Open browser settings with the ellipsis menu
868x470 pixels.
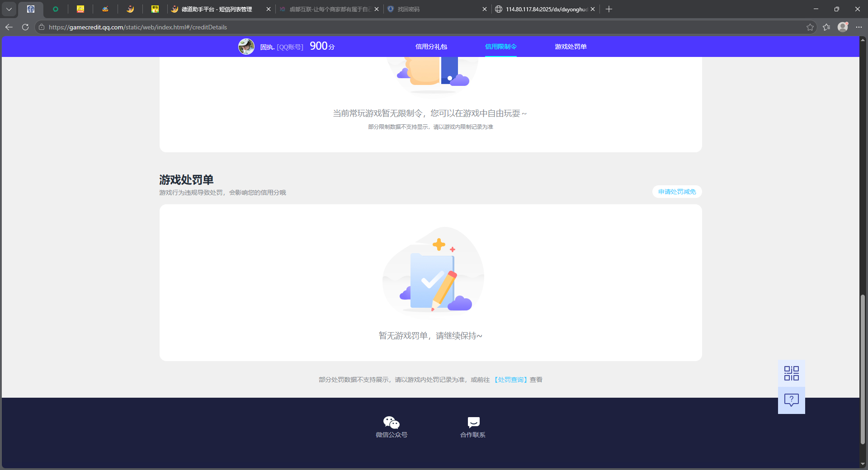point(860,27)
